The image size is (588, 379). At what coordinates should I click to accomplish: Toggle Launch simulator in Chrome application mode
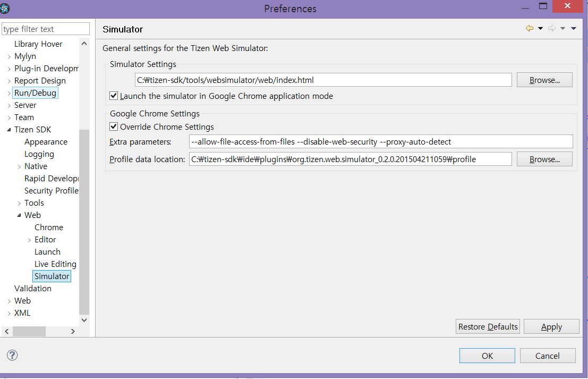pyautogui.click(x=114, y=96)
